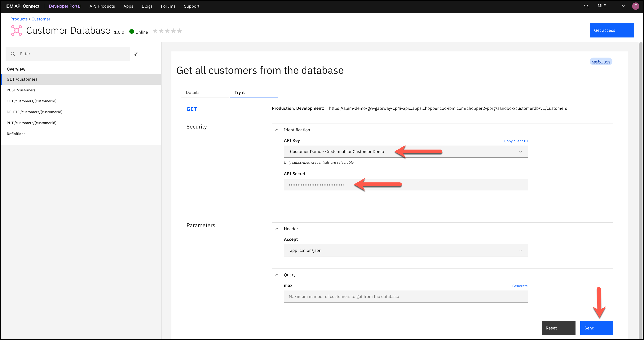Screen dimensions: 644x340
Task: Rate the product with the fifth star
Action: tap(179, 31)
